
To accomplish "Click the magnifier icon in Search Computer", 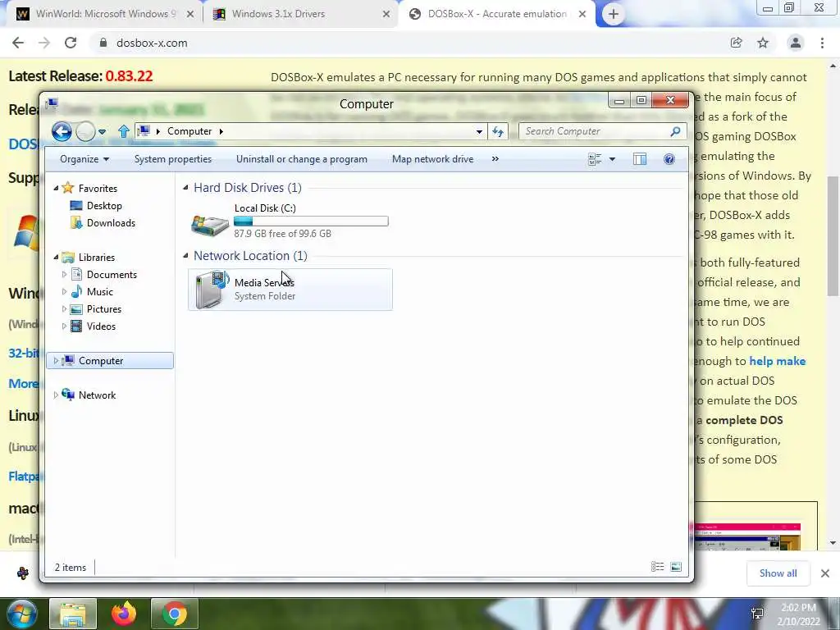I will pyautogui.click(x=676, y=131).
